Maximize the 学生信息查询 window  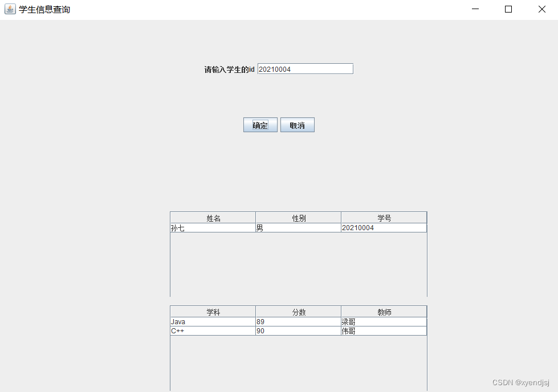[x=508, y=9]
